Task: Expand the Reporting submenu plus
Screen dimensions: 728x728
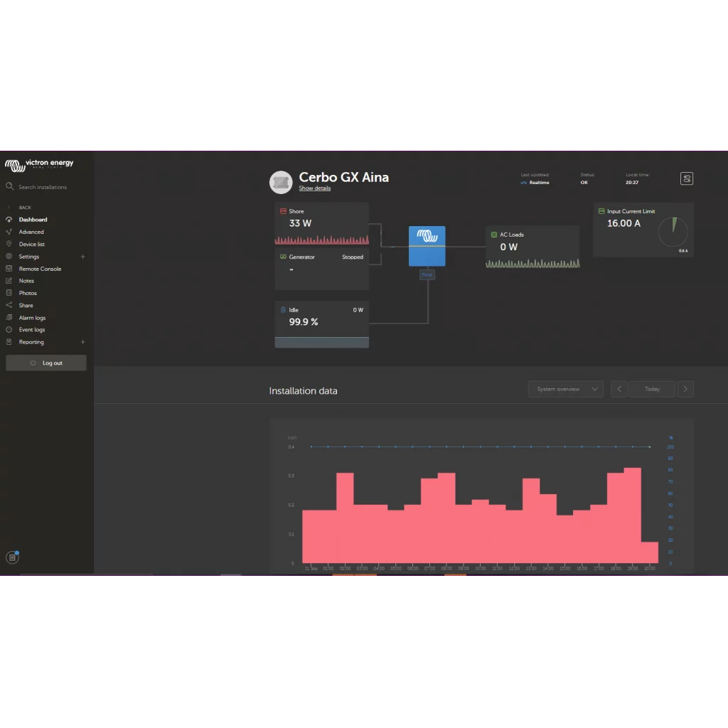Action: tap(82, 342)
